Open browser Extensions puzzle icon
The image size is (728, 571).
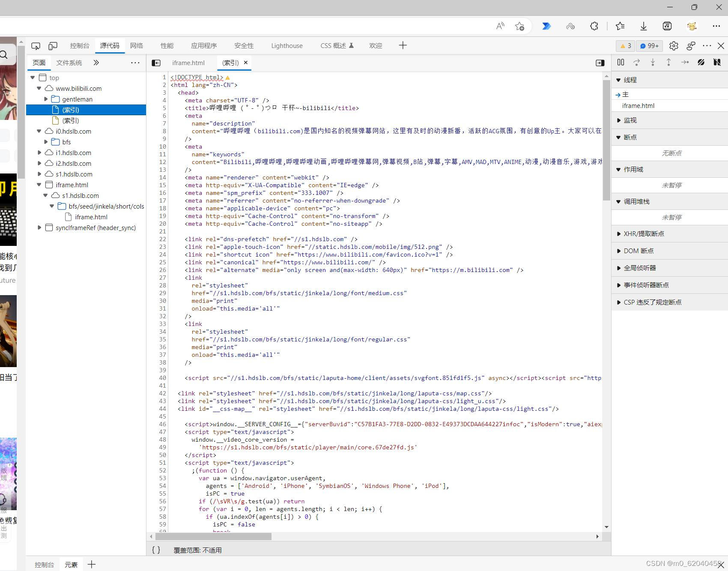[594, 26]
